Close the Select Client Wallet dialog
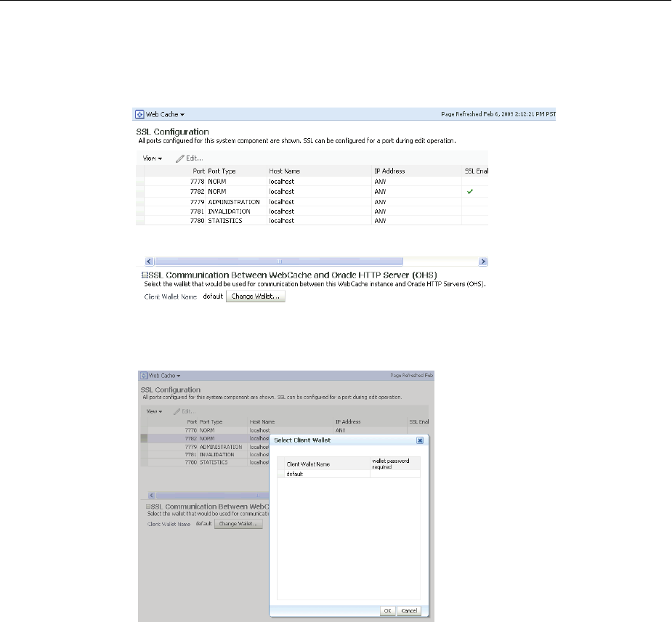This screenshot has height=622, width=672. (x=420, y=440)
